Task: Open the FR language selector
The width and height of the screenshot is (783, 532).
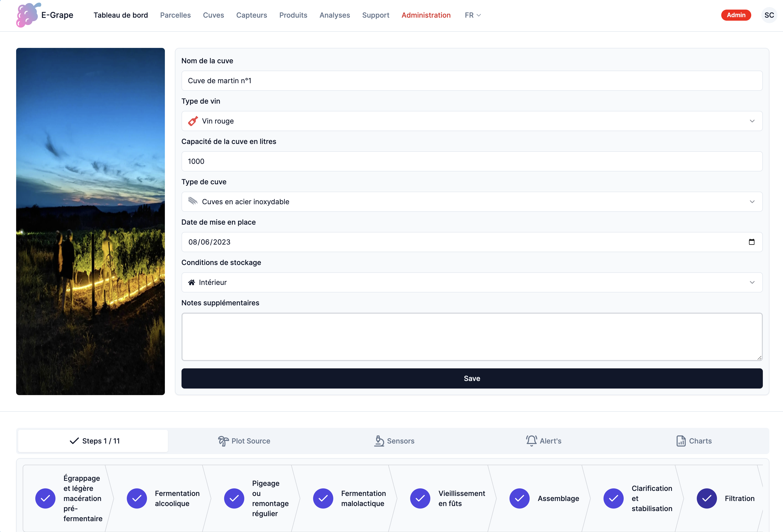Action: pyautogui.click(x=473, y=15)
